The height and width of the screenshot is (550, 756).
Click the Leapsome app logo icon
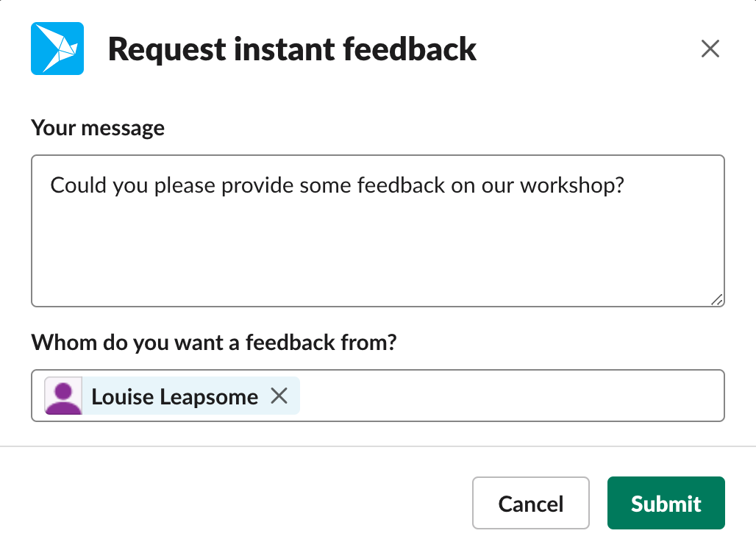[57, 49]
